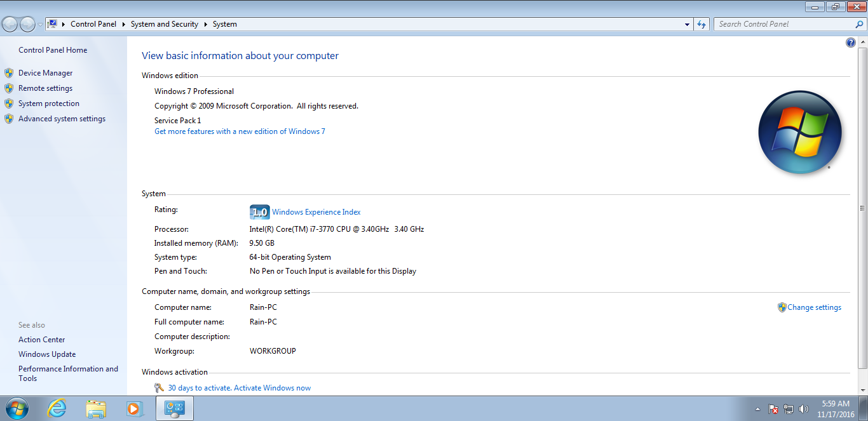Click 30 days to activate Windows link
This screenshot has height=421, width=868.
(239, 388)
